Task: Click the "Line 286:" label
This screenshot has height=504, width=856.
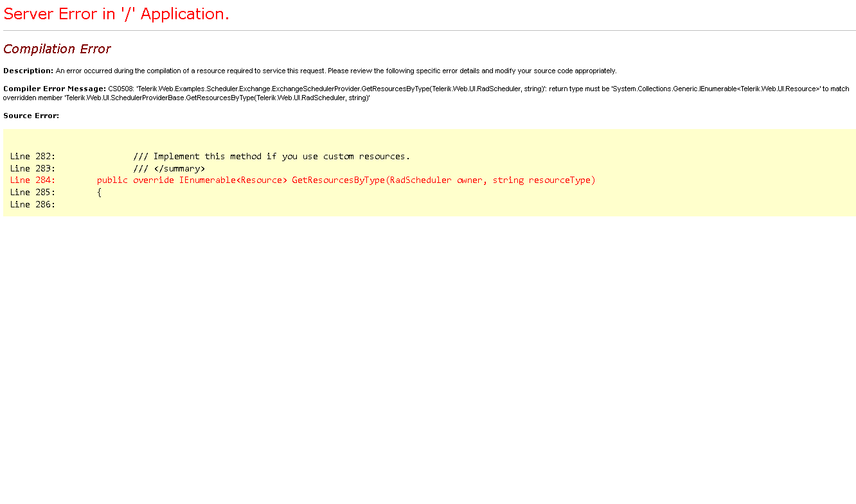Action: (33, 204)
